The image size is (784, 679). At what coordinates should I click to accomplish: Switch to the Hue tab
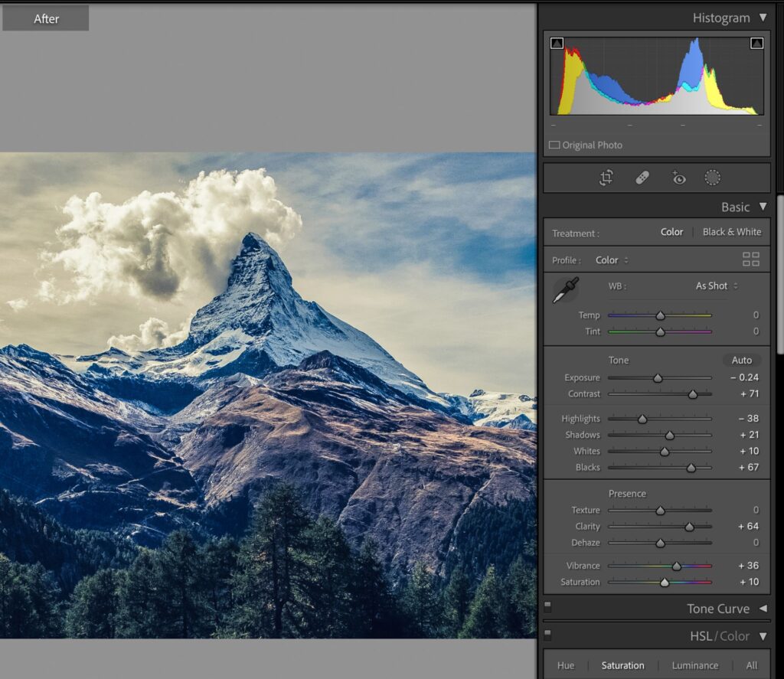point(566,665)
